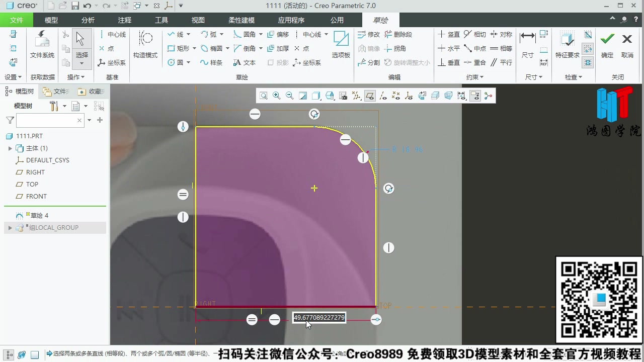Click Refit zoom icon in graphics toolbar
644x362 pixels.
pyautogui.click(x=264, y=96)
